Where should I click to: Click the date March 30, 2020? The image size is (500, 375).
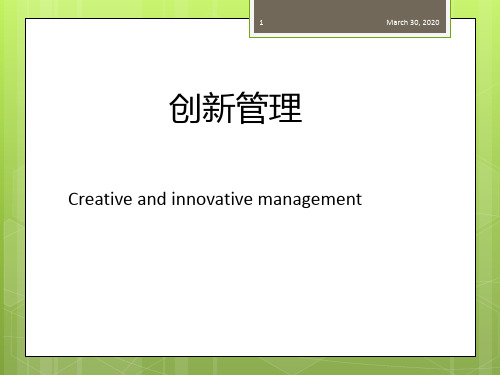click(413, 22)
